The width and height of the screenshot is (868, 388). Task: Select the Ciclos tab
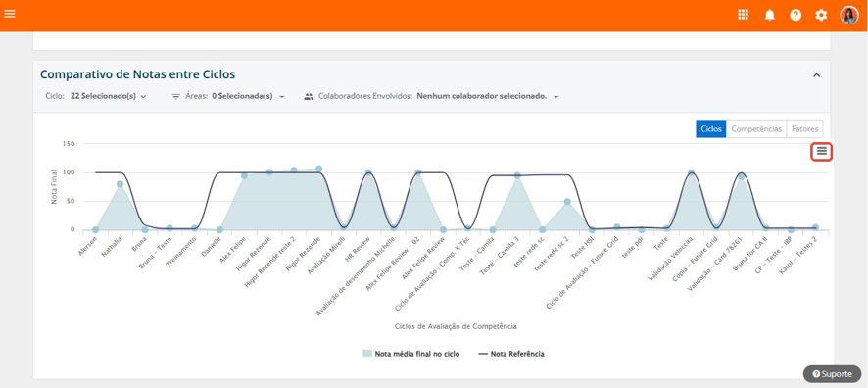coord(711,129)
